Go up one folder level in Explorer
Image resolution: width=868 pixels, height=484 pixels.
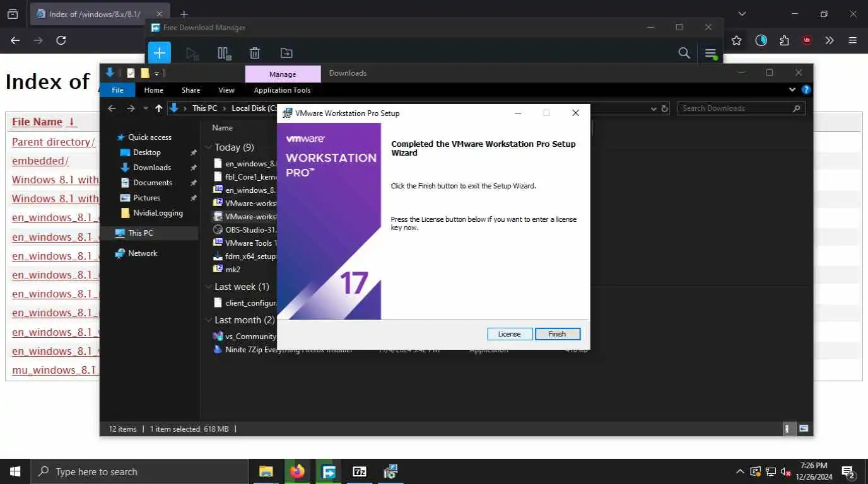coord(158,108)
